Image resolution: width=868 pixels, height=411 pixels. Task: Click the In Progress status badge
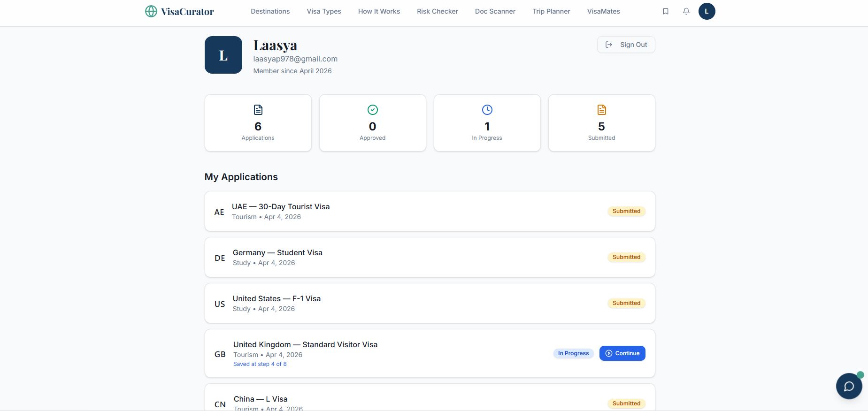(x=573, y=353)
